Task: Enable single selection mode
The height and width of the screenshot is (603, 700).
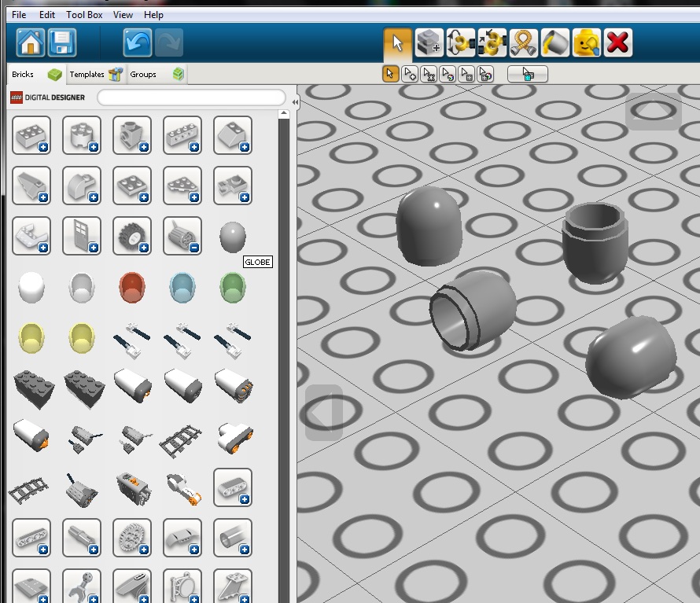Action: click(390, 74)
